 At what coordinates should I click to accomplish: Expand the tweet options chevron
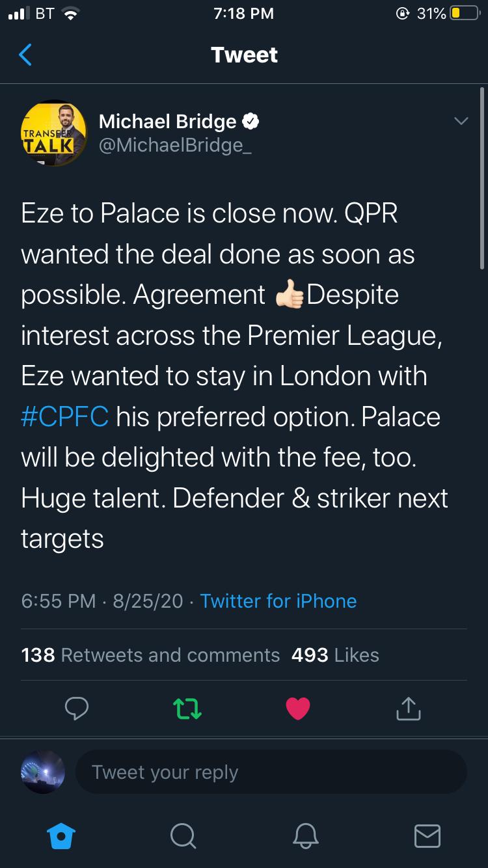461,121
